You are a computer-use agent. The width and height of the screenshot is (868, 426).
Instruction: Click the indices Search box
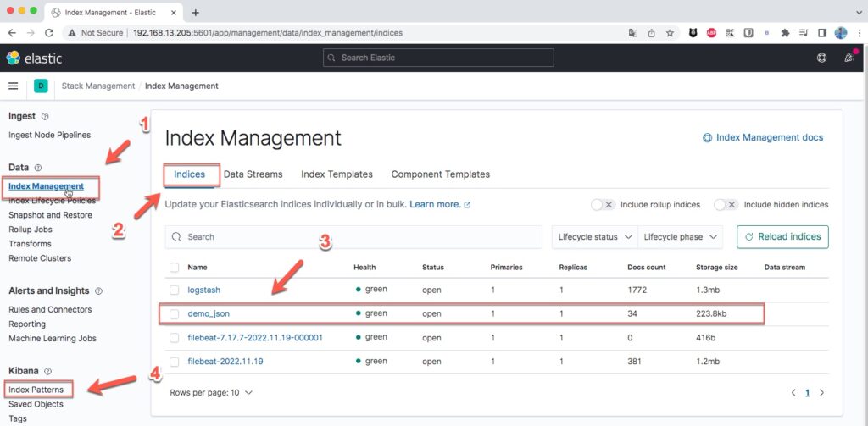click(x=353, y=237)
